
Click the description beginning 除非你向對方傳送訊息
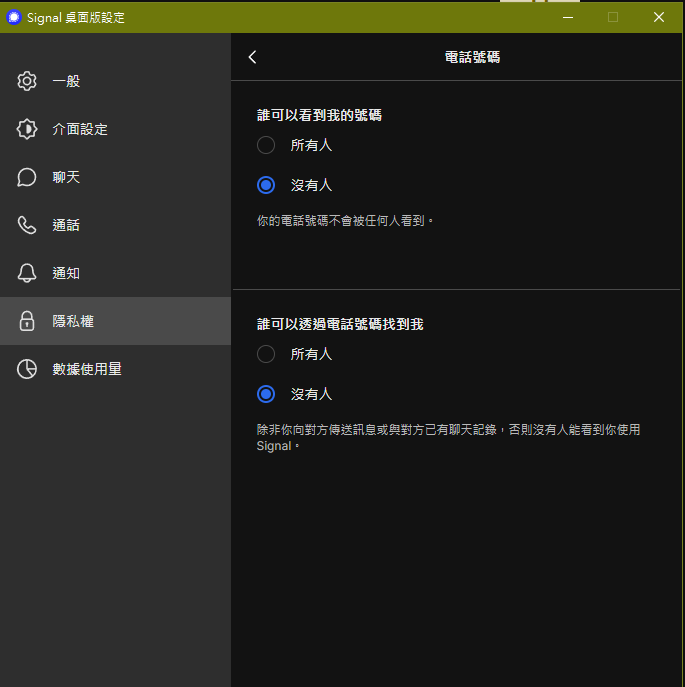pyautogui.click(x=448, y=437)
